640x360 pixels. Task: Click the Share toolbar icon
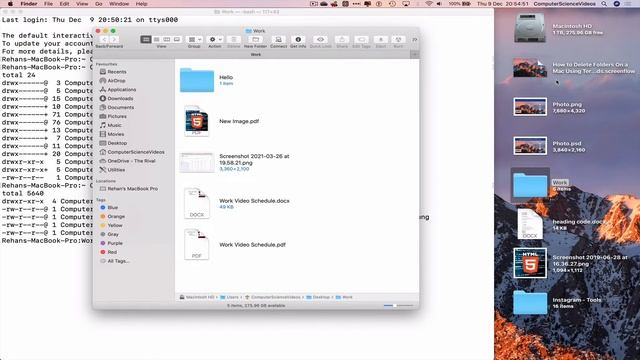point(342,40)
